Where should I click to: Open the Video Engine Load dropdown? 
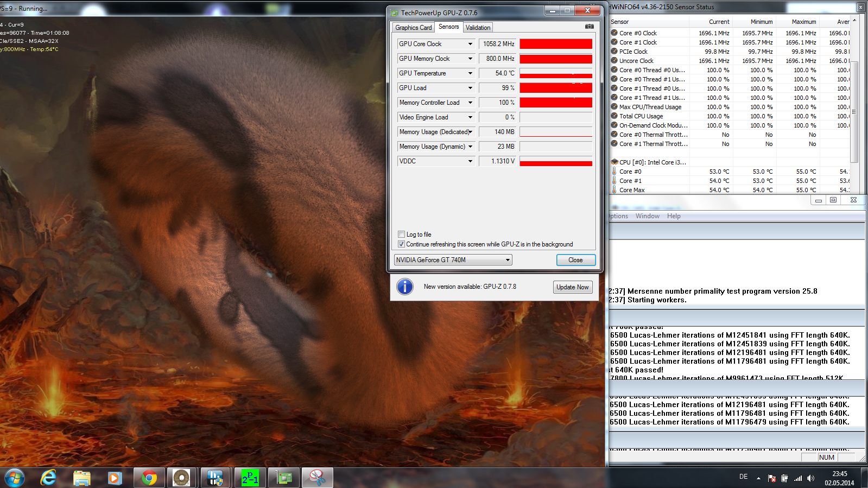pos(470,117)
